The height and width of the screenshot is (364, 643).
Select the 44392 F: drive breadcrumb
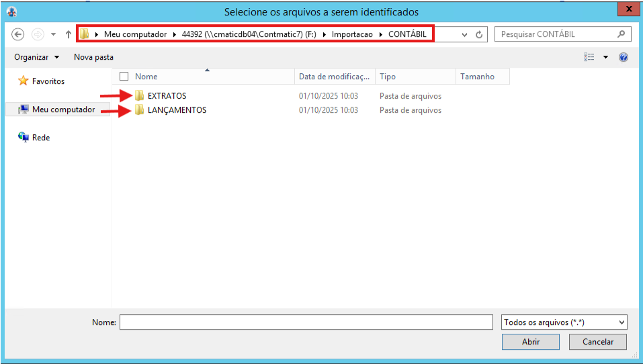(249, 34)
